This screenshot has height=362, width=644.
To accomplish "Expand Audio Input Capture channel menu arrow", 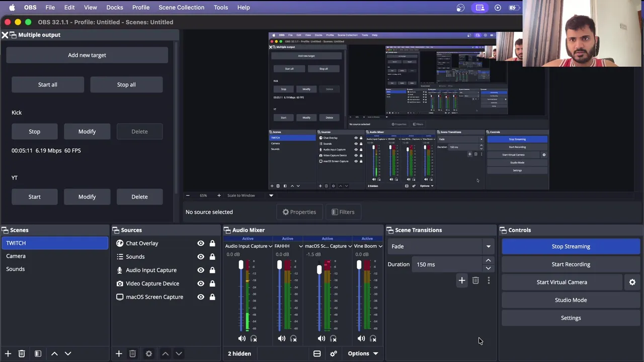I will coord(270,246).
